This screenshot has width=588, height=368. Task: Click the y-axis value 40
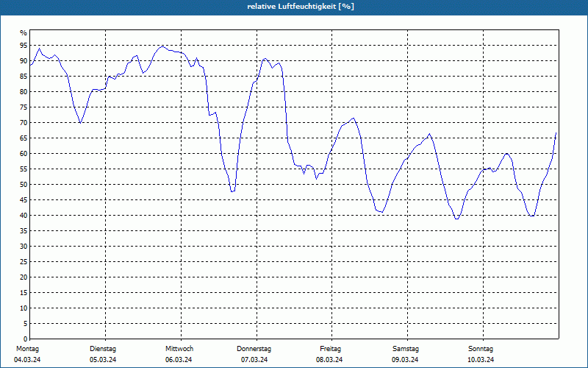(x=24, y=216)
